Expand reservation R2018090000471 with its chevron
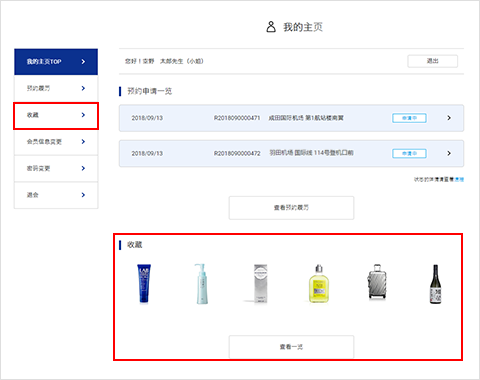The width and height of the screenshot is (480, 380). coord(449,118)
